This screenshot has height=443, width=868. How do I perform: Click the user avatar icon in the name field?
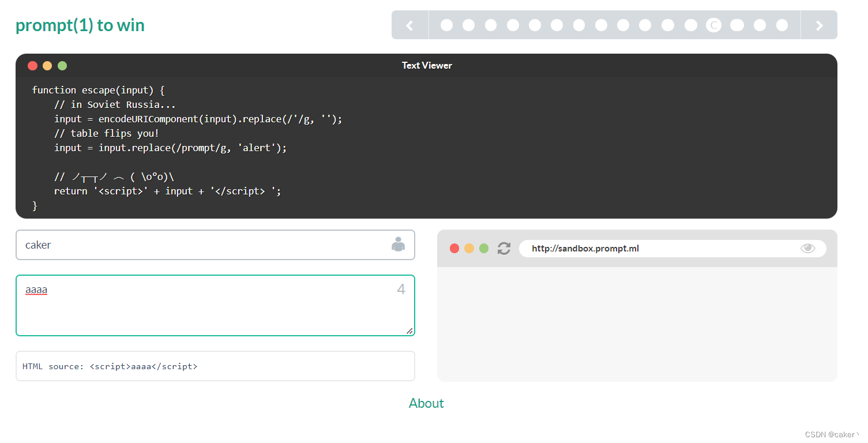398,244
